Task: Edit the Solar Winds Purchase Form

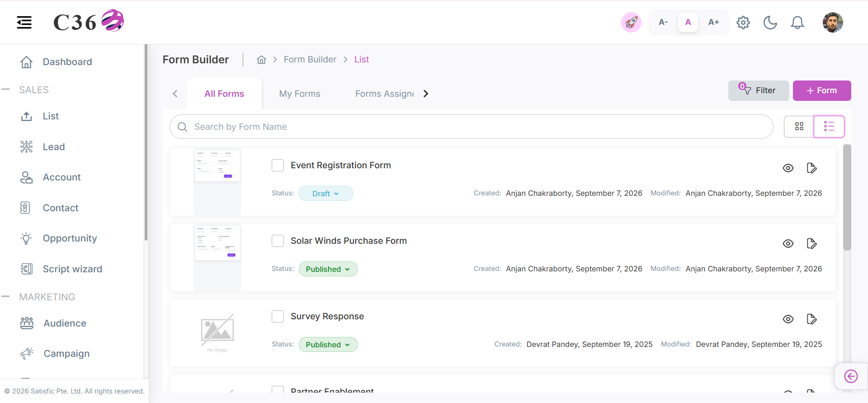Action: click(x=811, y=244)
